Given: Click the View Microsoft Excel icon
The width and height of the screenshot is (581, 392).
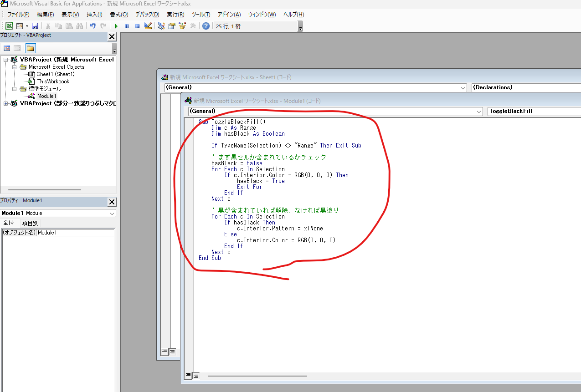Looking at the screenshot, I should pos(9,26).
